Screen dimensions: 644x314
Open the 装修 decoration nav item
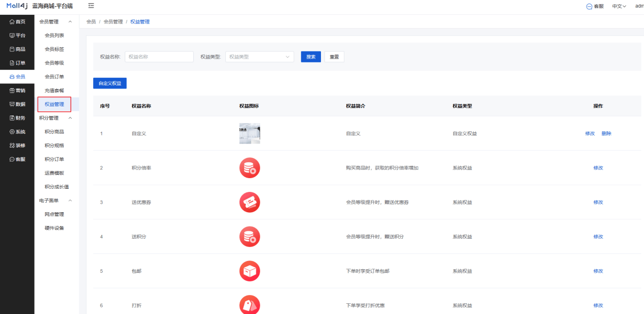click(x=17, y=145)
